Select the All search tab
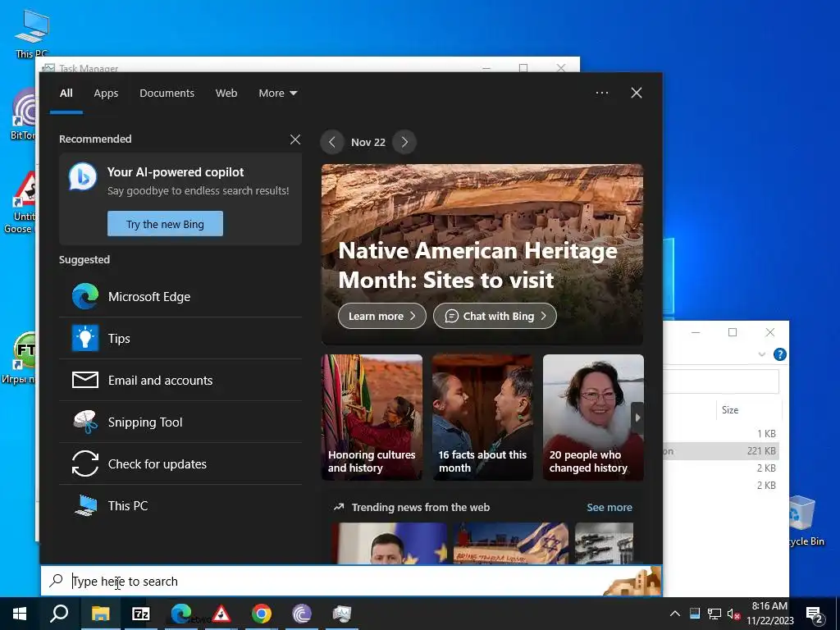 tap(66, 94)
